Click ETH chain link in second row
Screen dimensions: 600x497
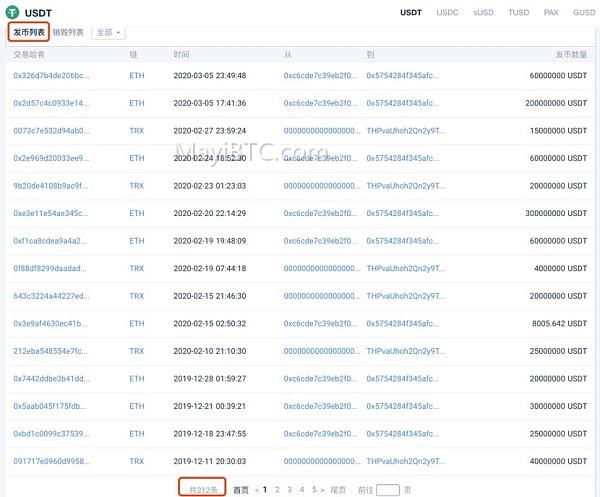tap(137, 103)
